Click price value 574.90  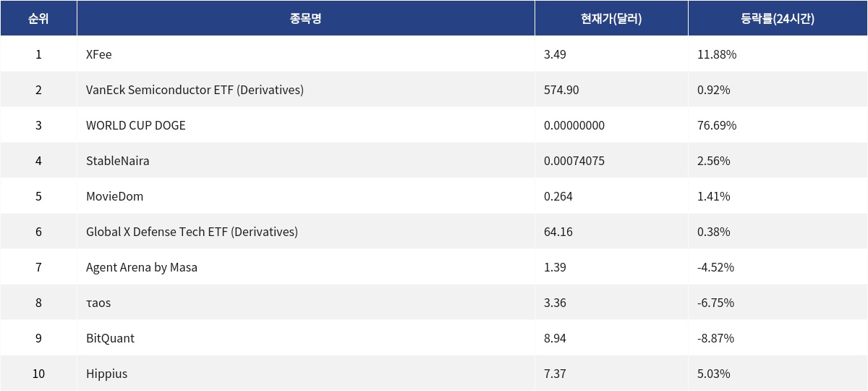561,90
